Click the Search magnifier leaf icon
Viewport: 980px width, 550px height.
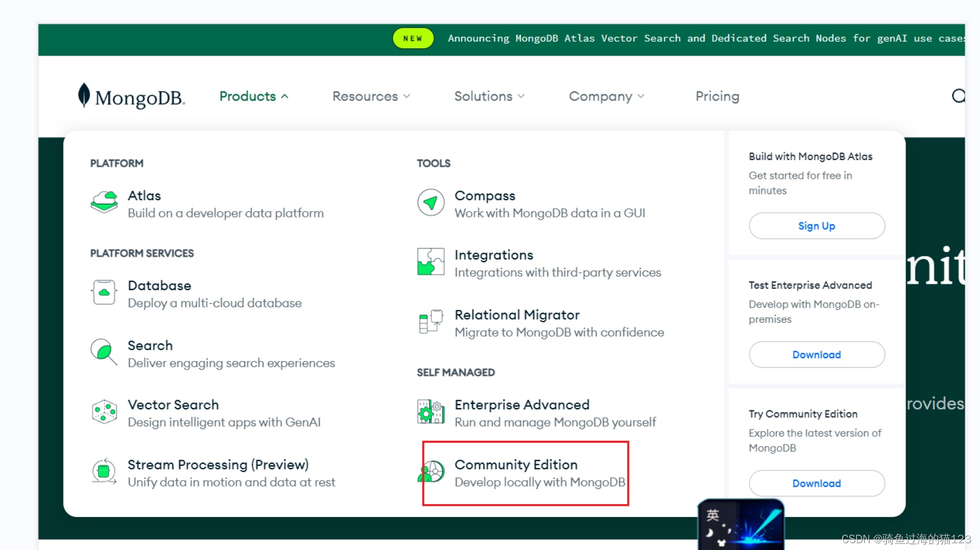tap(104, 352)
